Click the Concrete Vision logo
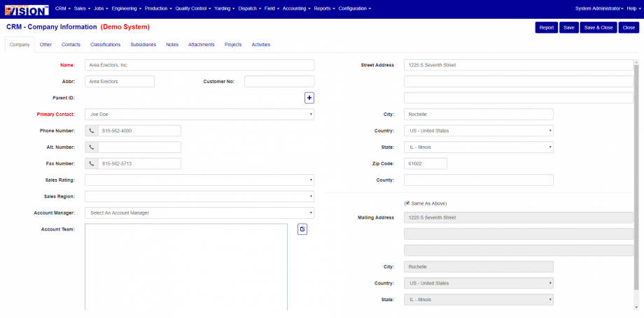 27,9
